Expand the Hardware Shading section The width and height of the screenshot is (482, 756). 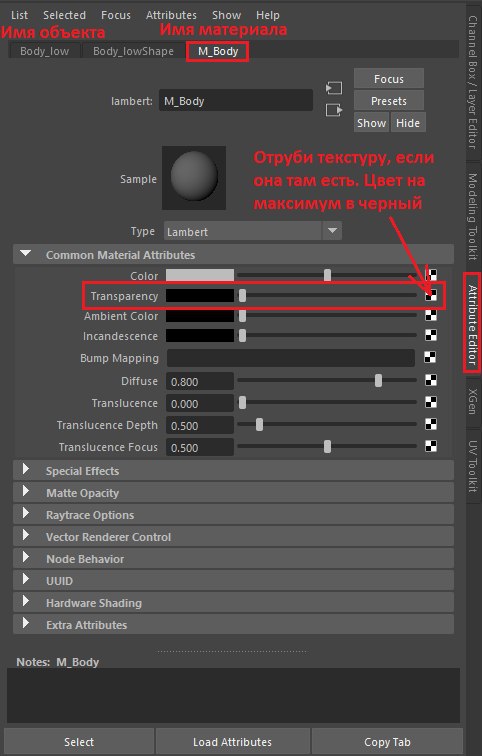click(26, 602)
